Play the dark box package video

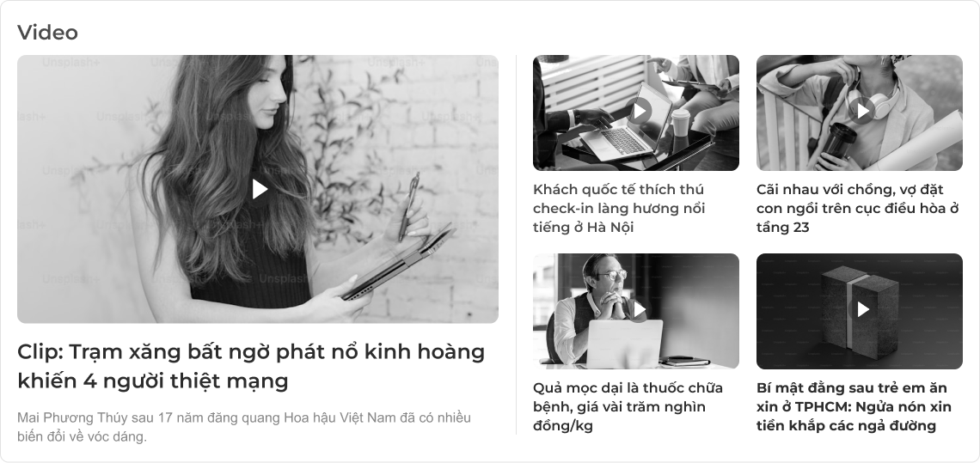point(862,309)
